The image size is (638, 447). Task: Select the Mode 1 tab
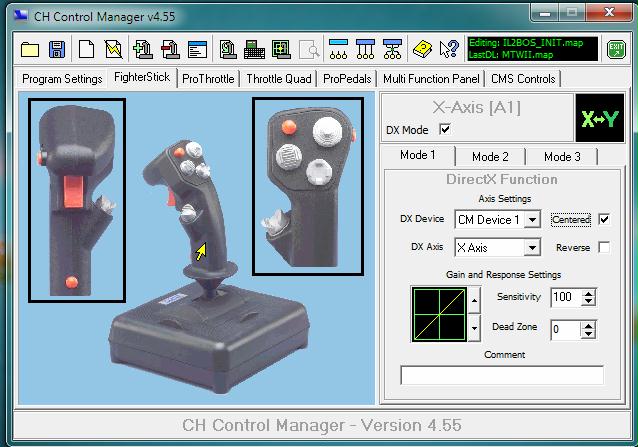point(418,155)
